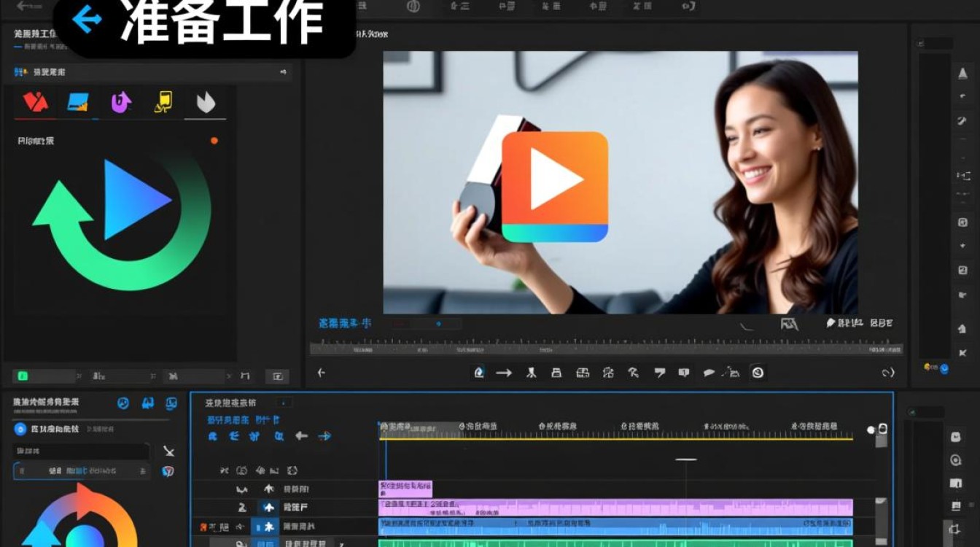This screenshot has width=980, height=547.
Task: Click the target circle icon in lower right sidebar
Action: (x=956, y=460)
